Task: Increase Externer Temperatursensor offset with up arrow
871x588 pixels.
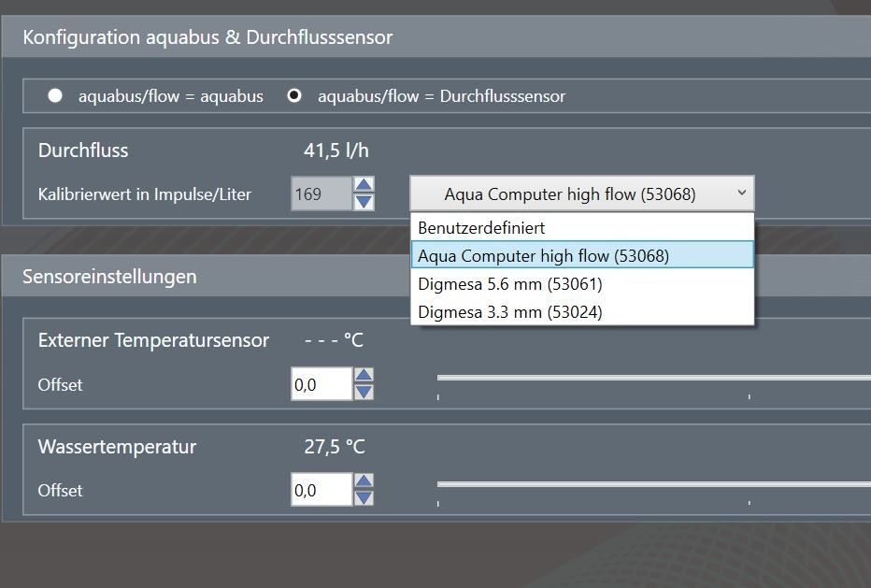Action: tap(364, 375)
